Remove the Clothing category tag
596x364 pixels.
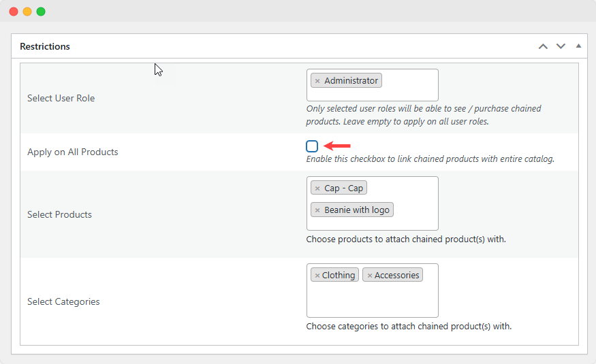pyautogui.click(x=317, y=276)
